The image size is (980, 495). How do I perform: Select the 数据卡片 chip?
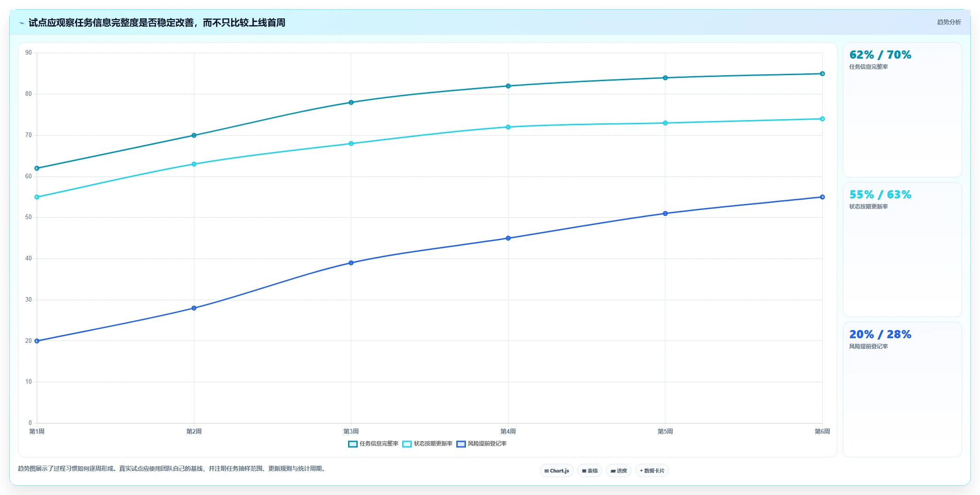(652, 471)
